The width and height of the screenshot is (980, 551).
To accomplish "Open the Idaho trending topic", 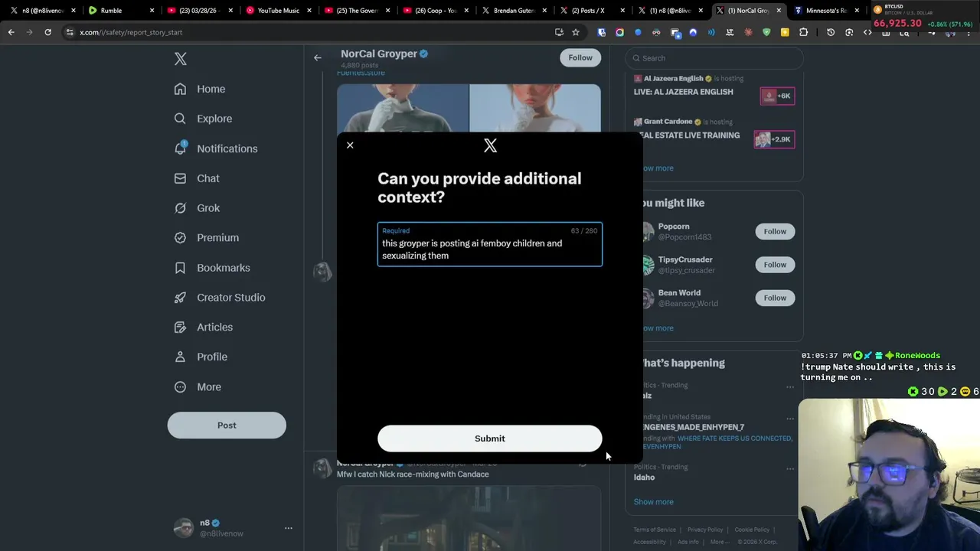I will [x=644, y=477].
